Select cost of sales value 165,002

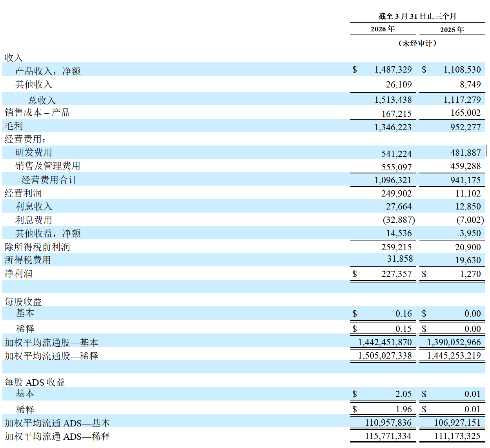pyautogui.click(x=466, y=113)
